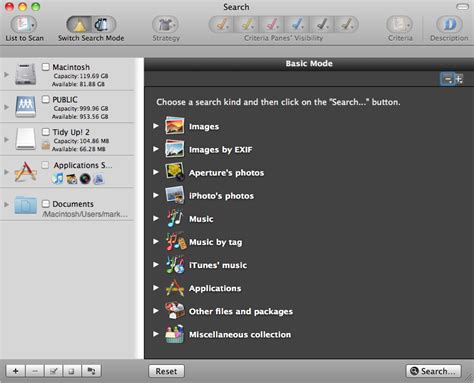Toggle the pink criteria pane visibility icon
474x383 pixels.
coord(272,24)
